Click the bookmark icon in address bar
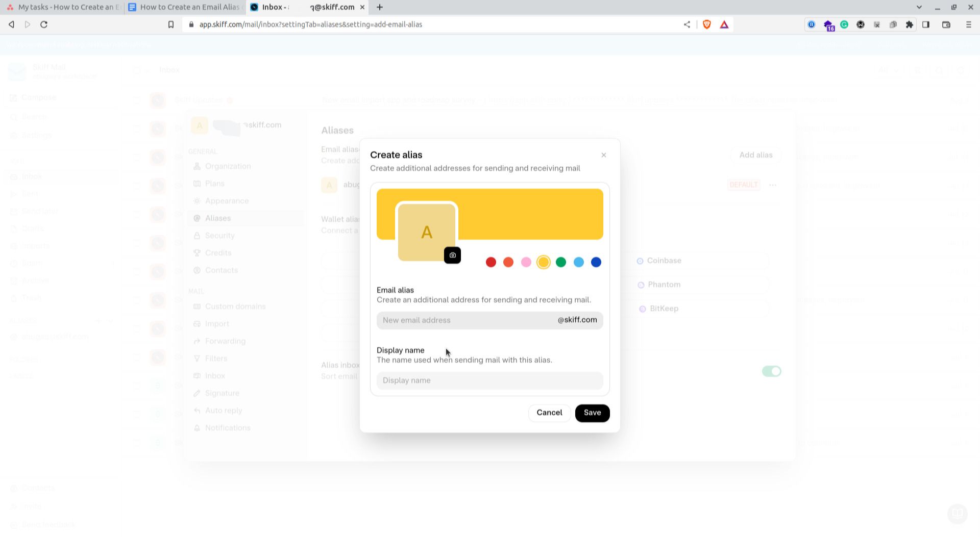This screenshot has width=980, height=537. click(x=171, y=24)
